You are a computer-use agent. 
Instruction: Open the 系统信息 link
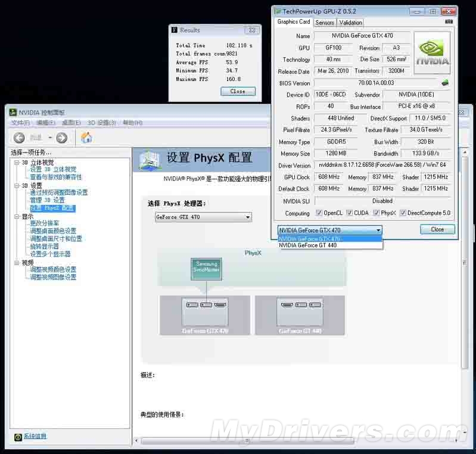pyautogui.click(x=35, y=436)
